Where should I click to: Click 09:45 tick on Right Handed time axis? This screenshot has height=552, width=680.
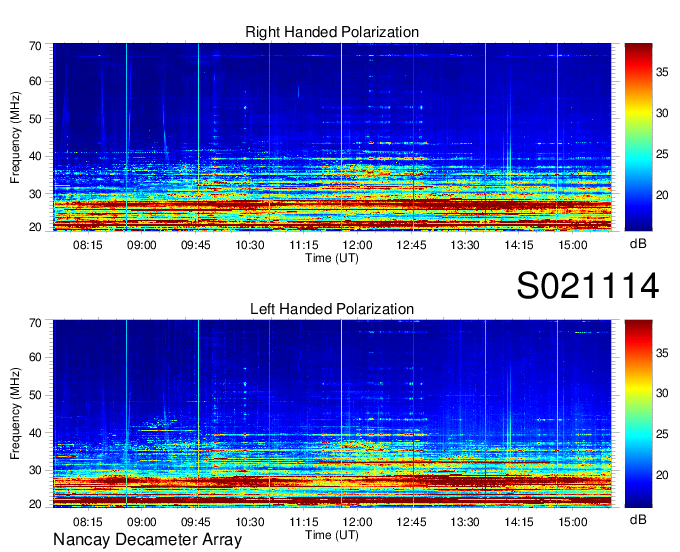[196, 245]
